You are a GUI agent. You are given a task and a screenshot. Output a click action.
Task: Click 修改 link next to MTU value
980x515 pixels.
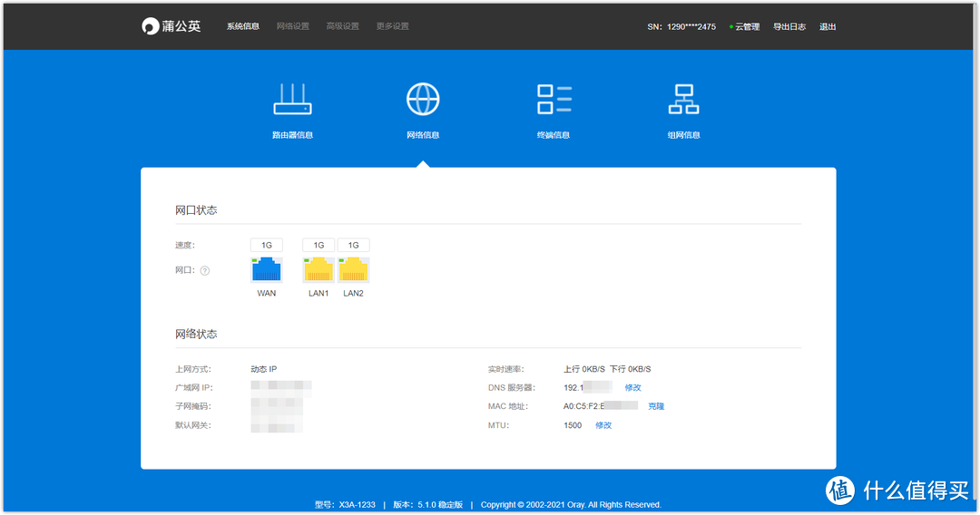pyautogui.click(x=603, y=425)
